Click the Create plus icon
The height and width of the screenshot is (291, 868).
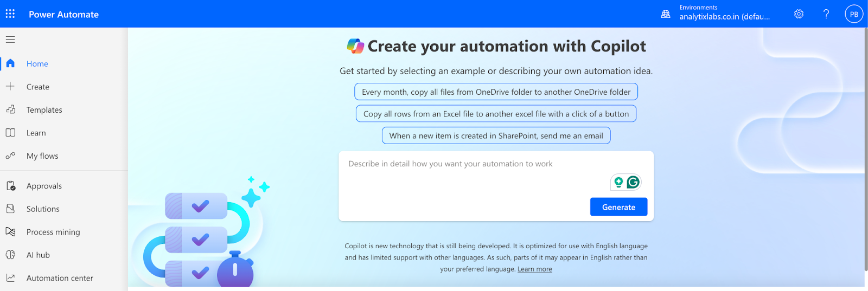pyautogui.click(x=10, y=86)
